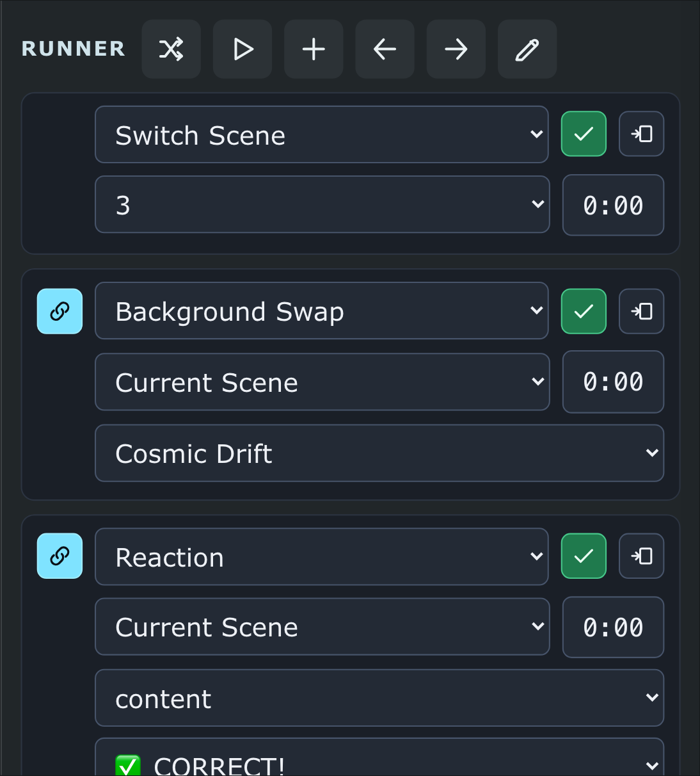
Task: Open the Background Swap action dropdown
Action: [x=322, y=311]
